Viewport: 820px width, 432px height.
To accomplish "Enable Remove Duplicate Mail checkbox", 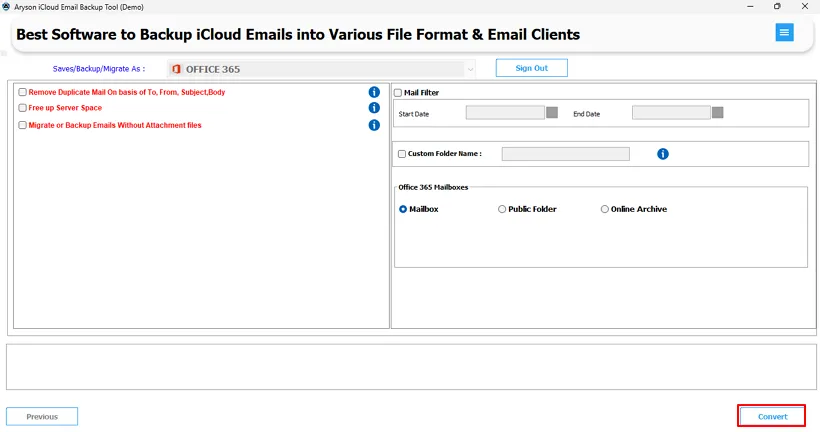I will [x=22, y=92].
